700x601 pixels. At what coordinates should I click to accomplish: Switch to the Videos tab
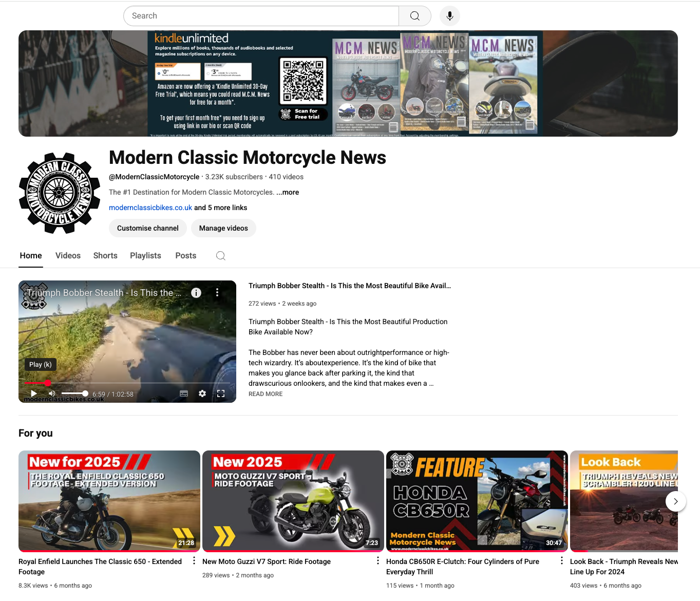click(68, 256)
